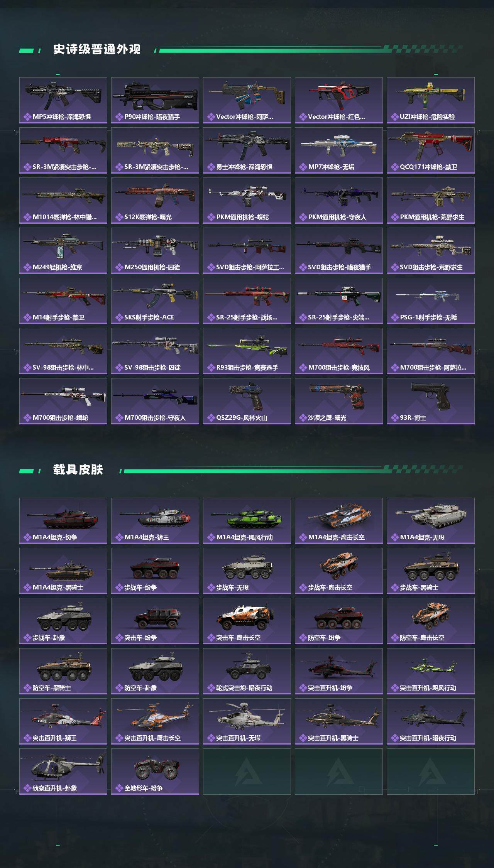Click the 沙漠之鹰-曙光 pistol card

click(x=339, y=401)
